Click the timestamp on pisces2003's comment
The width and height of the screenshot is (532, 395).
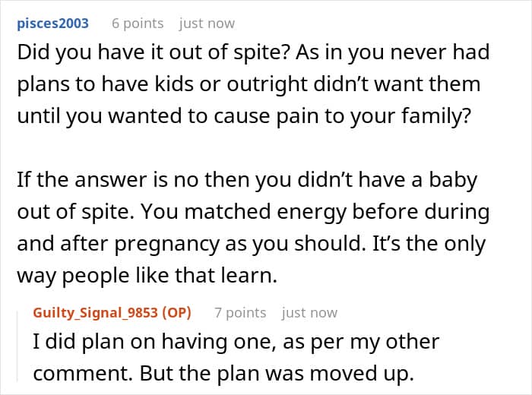[207, 23]
